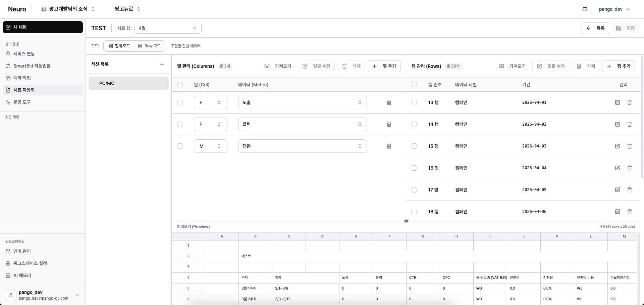Expand pango_dev profile in sidebar footer
Screen dimensions: 644x305
43,295
